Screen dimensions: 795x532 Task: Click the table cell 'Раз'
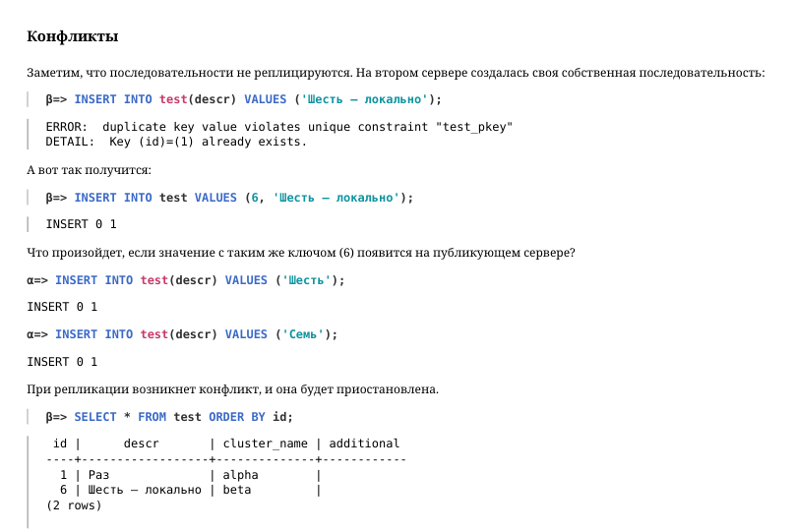pyautogui.click(x=98, y=475)
